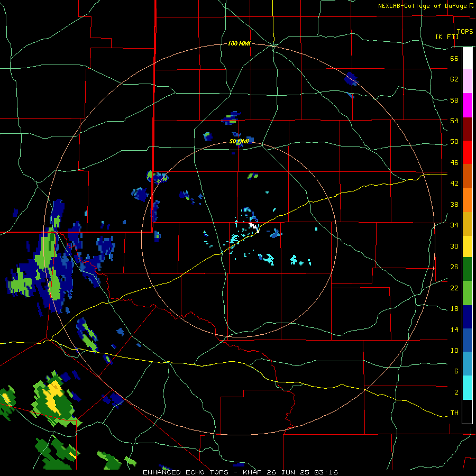
Task: Click the white TH threshold swatch at the legend bottom
Action: pyautogui.click(x=467, y=411)
